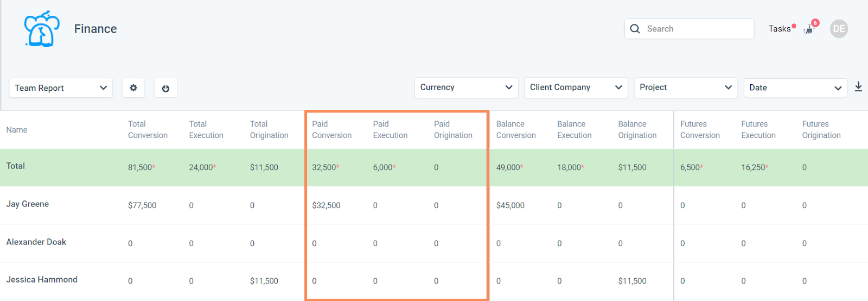868x301 pixels.
Task: Open the DE user avatar
Action: (839, 29)
